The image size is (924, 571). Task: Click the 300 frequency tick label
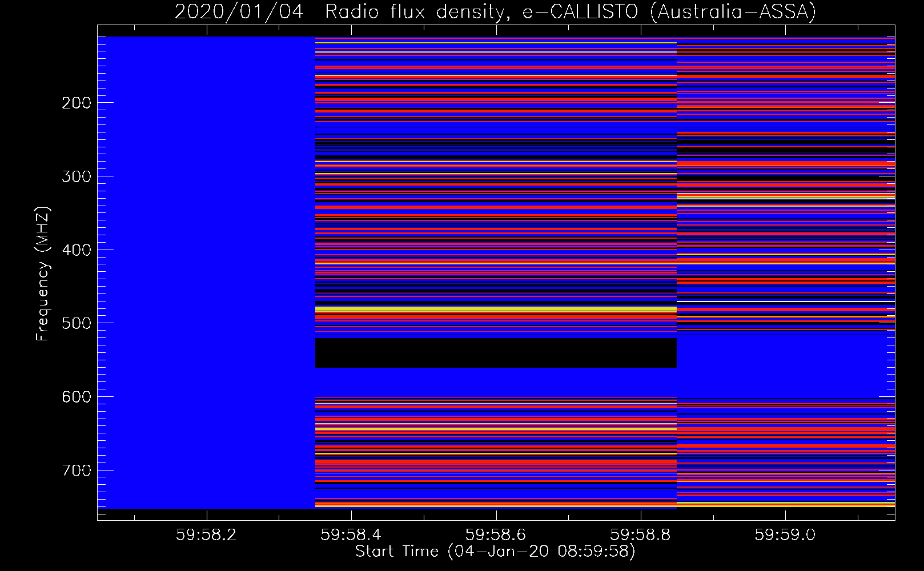[x=77, y=176]
